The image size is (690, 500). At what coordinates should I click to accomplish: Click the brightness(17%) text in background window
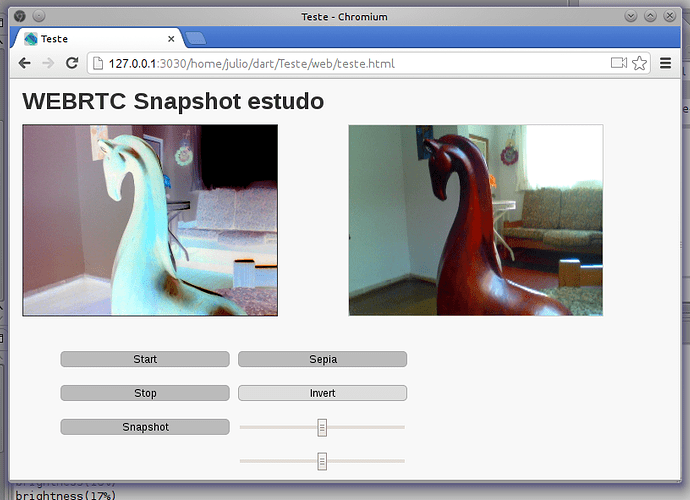coord(66,495)
